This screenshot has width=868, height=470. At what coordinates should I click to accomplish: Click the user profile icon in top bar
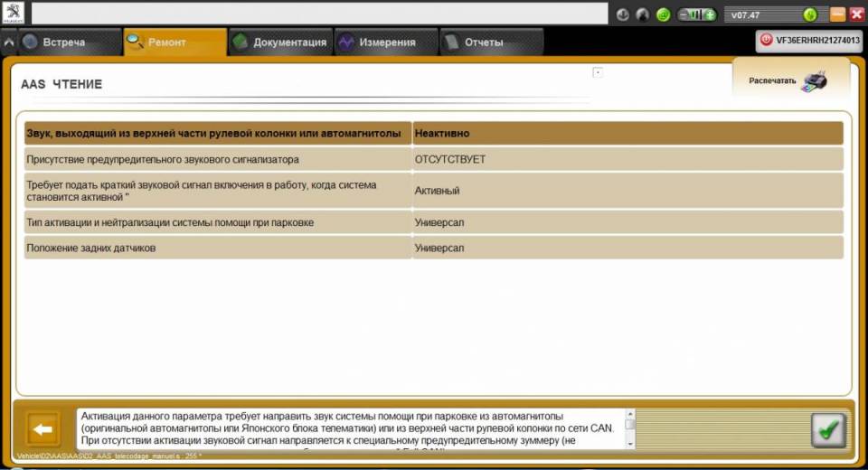(x=643, y=14)
